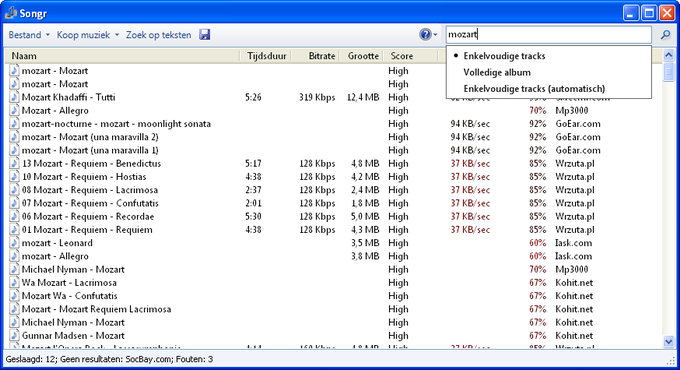This screenshot has width=680, height=370.
Task: Select the row Michael Nyman - Mozart with 70%
Action: 334,269
